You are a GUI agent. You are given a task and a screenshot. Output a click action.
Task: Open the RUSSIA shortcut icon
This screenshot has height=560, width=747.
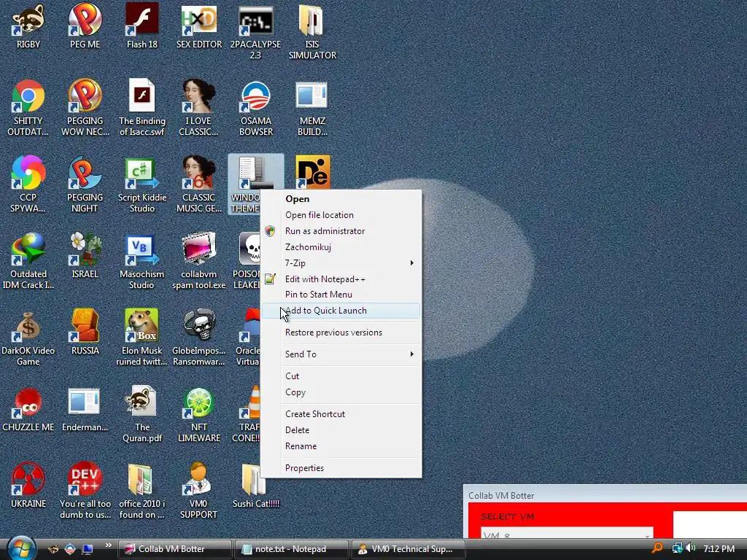pos(85,332)
